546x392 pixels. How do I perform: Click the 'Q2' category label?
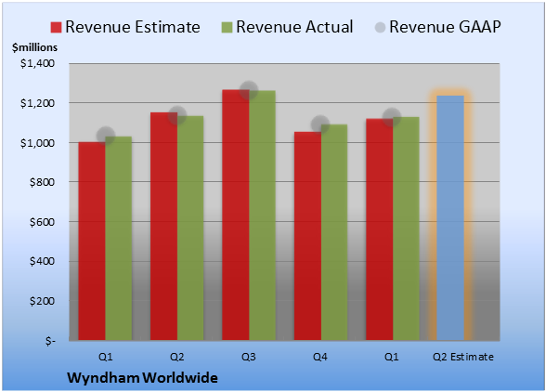[176, 357]
